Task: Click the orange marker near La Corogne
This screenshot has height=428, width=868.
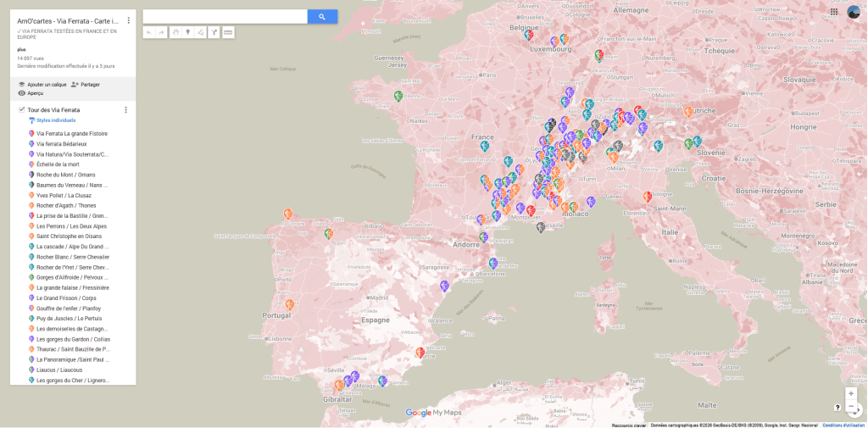Action: [x=288, y=214]
